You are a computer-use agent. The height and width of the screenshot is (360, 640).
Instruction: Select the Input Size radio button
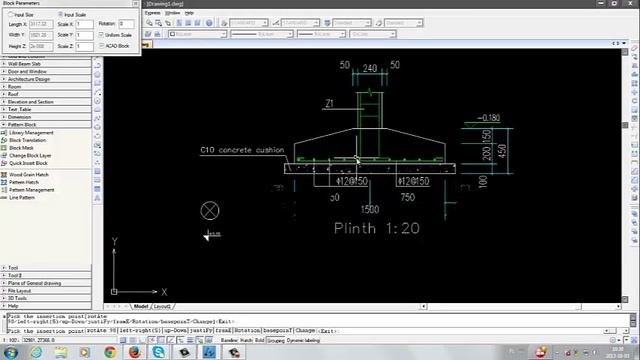[x=11, y=14]
